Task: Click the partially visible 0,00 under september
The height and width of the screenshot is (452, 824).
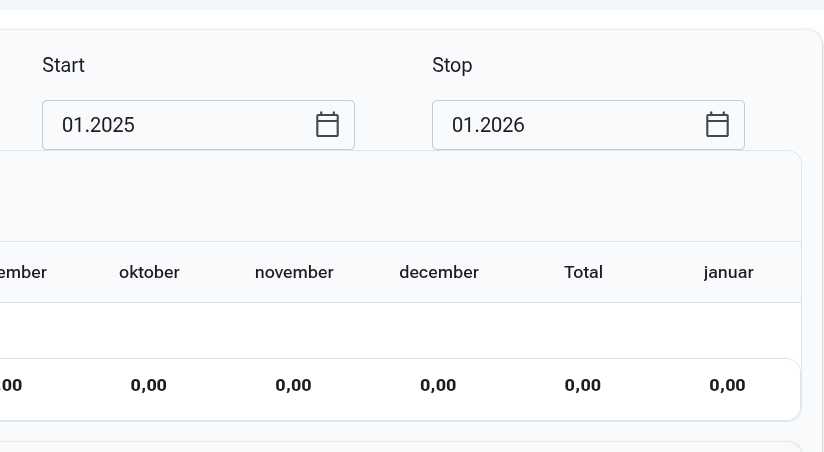Action: point(11,385)
